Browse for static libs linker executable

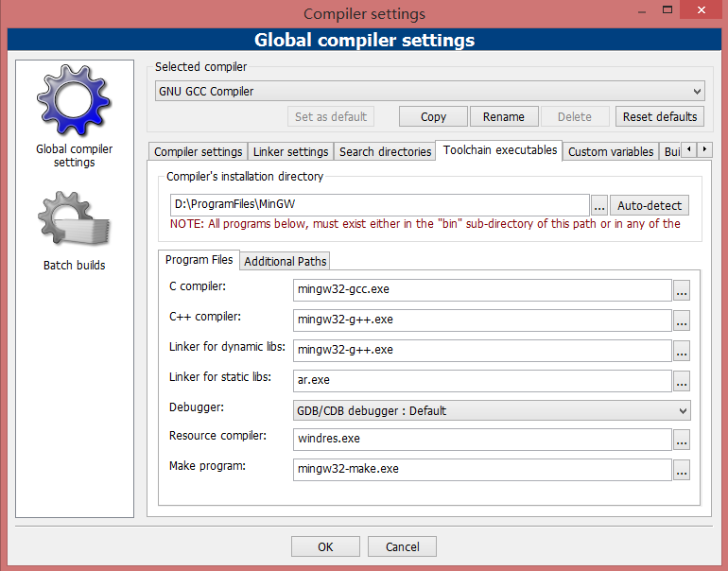click(682, 381)
